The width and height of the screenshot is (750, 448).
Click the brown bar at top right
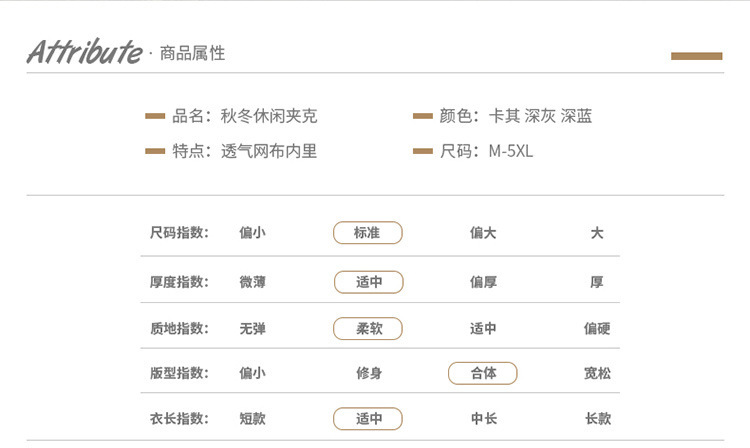[x=696, y=56]
